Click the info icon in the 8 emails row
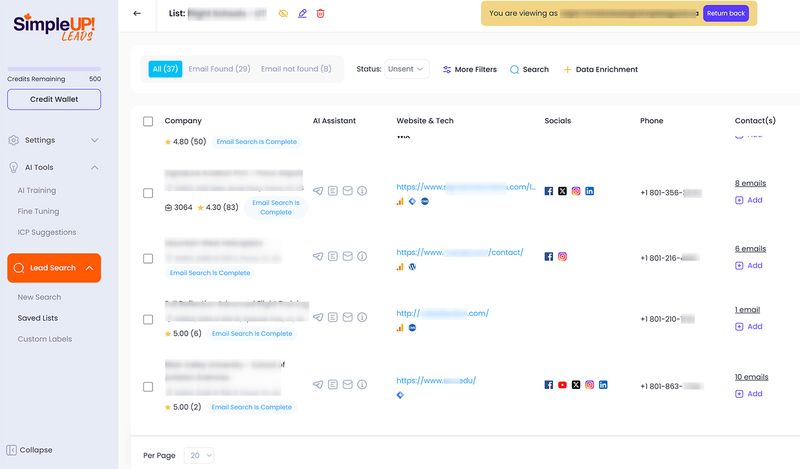 [362, 191]
